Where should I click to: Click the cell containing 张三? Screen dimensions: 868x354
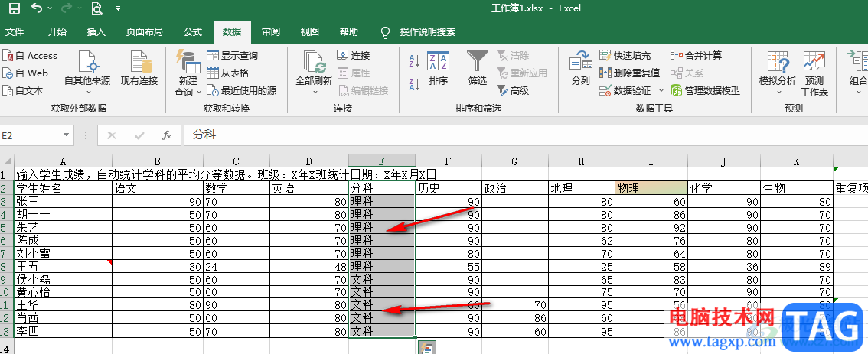(63, 202)
